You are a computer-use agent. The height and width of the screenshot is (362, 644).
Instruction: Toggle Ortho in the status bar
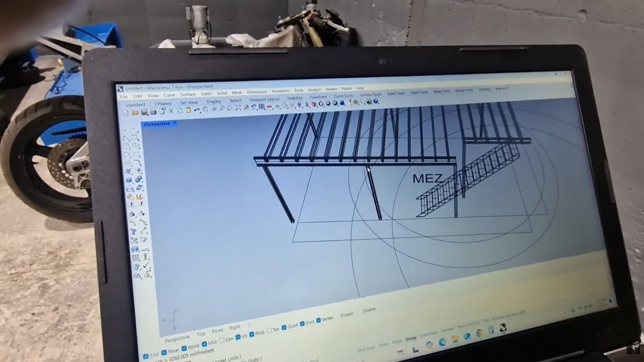(383, 345)
